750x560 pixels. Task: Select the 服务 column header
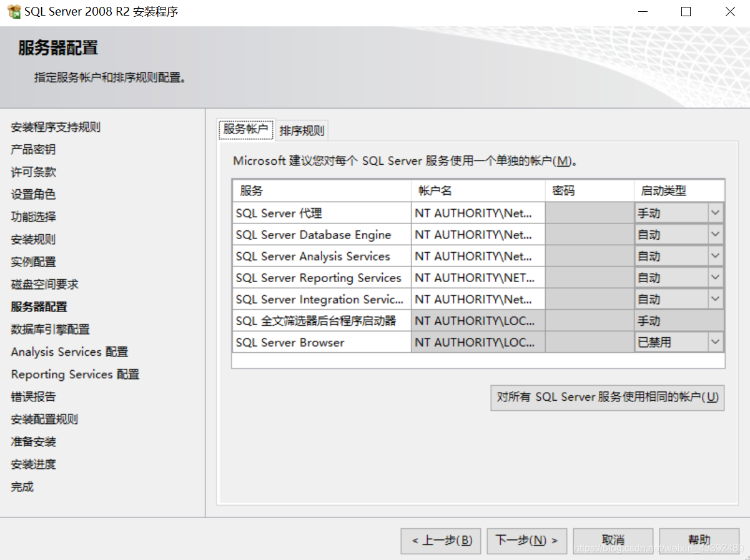point(322,191)
